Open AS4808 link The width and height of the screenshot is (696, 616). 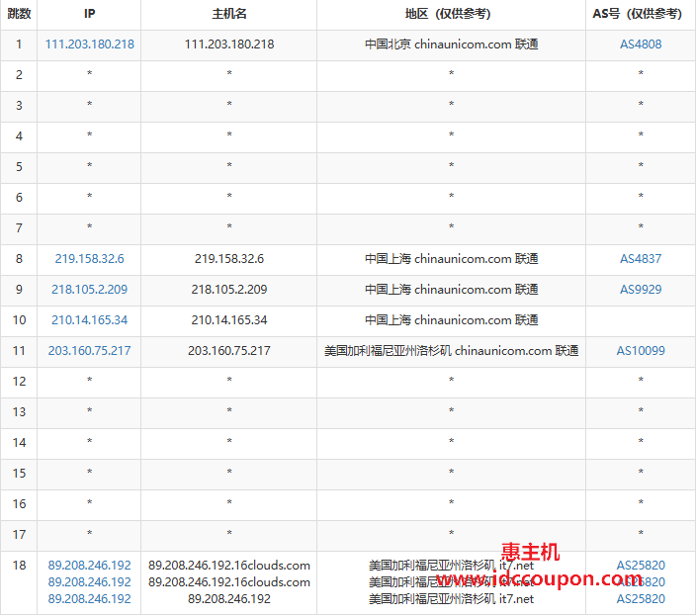point(641,44)
